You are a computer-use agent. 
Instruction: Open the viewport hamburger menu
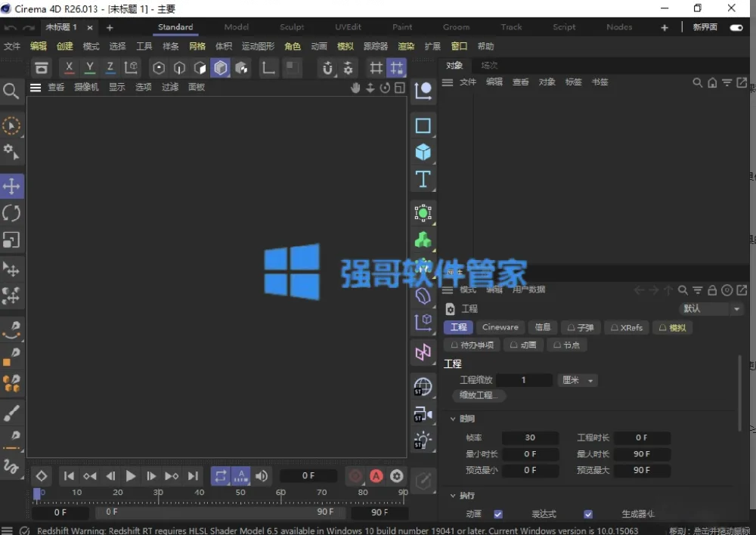coord(36,87)
